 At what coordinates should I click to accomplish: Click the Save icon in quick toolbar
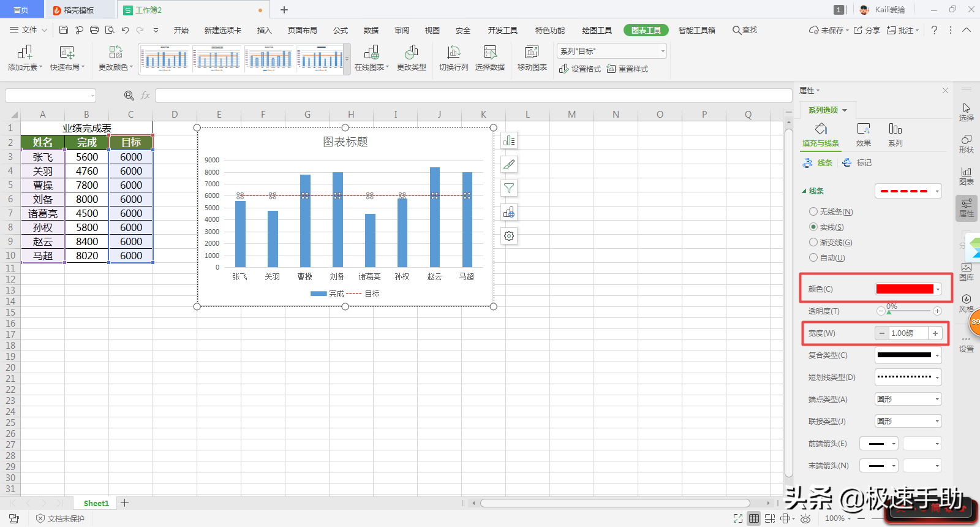tap(64, 30)
